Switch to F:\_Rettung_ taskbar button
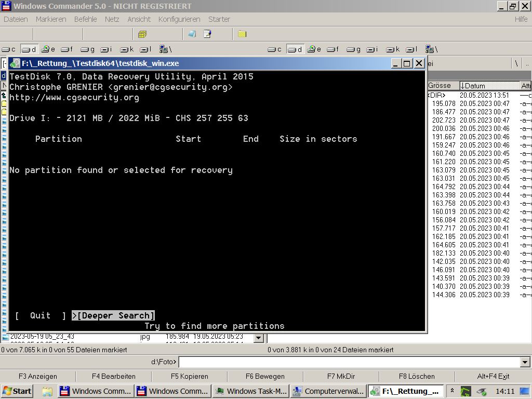This screenshot has height=399, width=532. tap(406, 391)
